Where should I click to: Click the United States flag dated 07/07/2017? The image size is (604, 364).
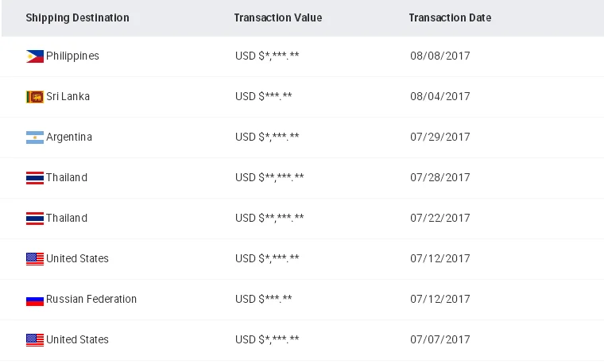[x=34, y=340]
